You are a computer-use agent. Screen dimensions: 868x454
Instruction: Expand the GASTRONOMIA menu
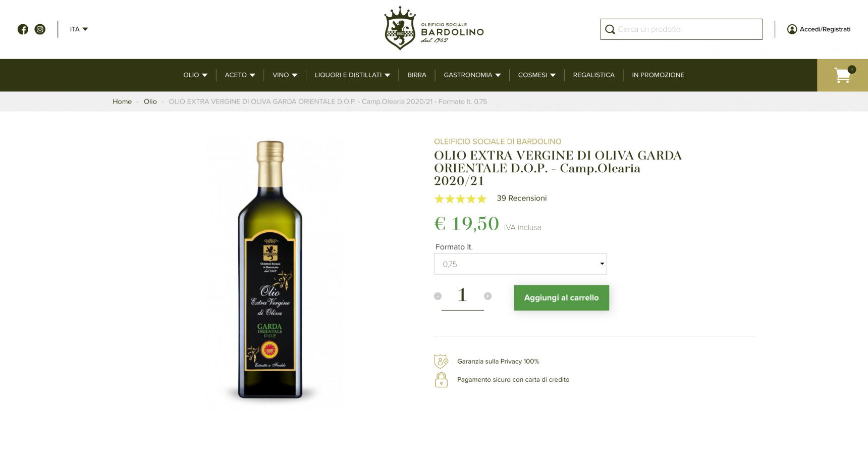[x=472, y=75]
